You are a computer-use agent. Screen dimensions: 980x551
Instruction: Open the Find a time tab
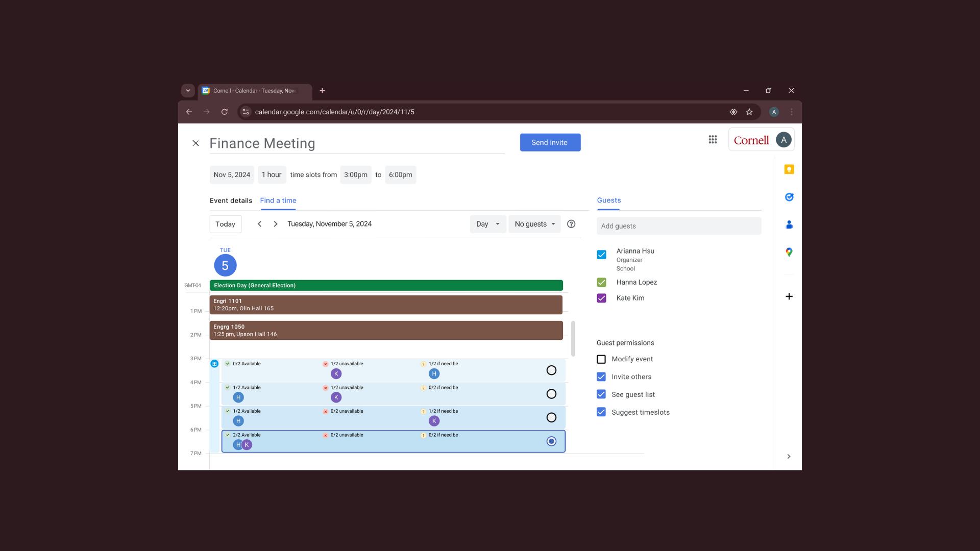pyautogui.click(x=278, y=201)
